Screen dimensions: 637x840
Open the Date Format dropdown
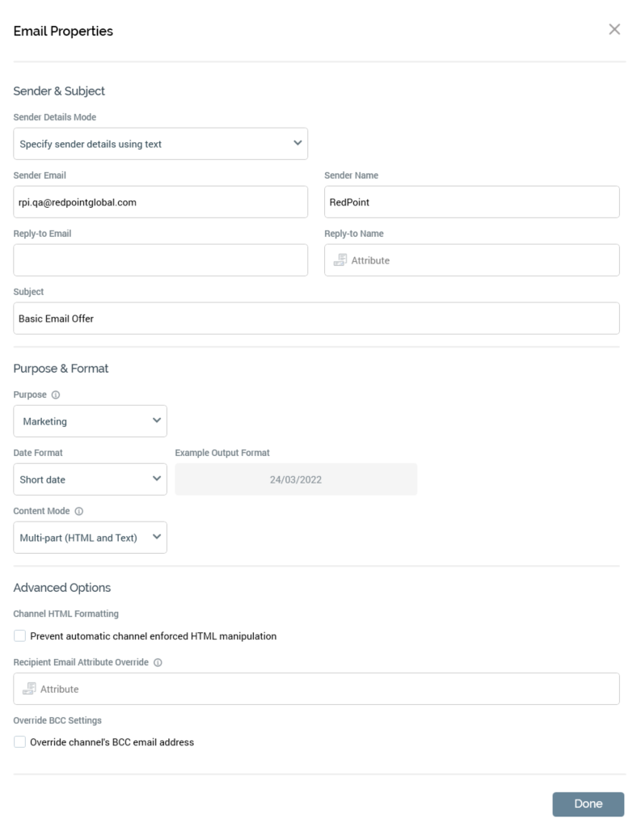pyautogui.click(x=90, y=479)
